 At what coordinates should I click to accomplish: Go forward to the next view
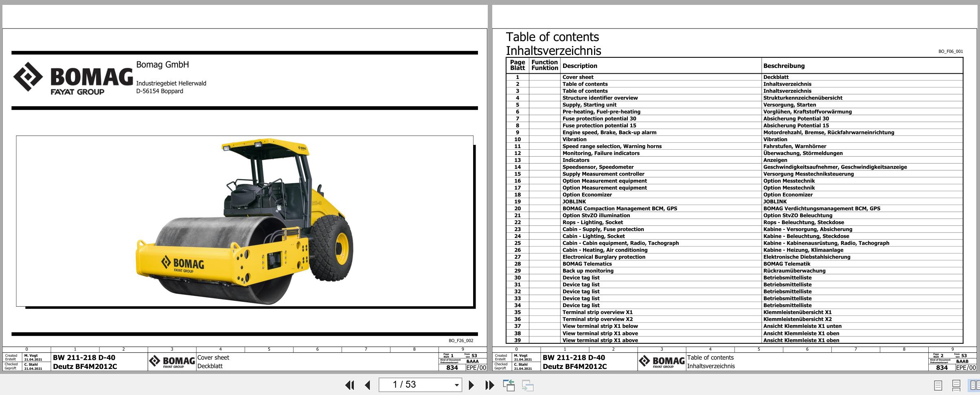click(527, 384)
